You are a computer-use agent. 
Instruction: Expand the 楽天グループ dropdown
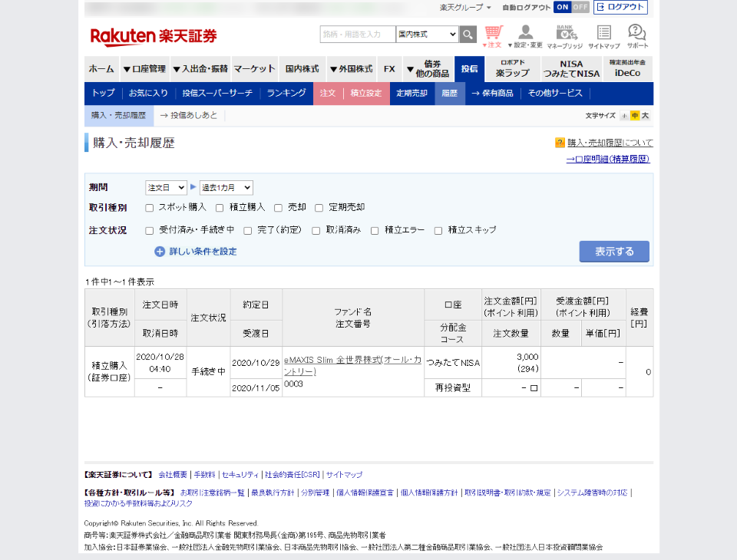pos(465,8)
